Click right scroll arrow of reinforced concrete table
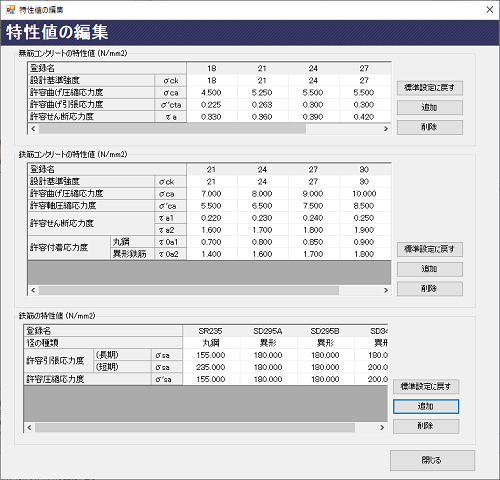500x480 pixels. coord(386,290)
